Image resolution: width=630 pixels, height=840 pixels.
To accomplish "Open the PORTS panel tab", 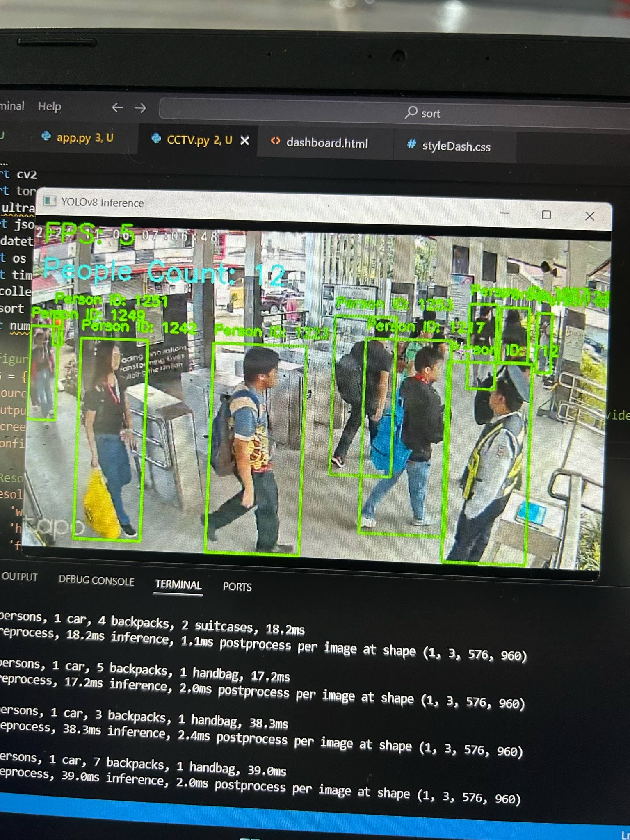I will click(237, 587).
